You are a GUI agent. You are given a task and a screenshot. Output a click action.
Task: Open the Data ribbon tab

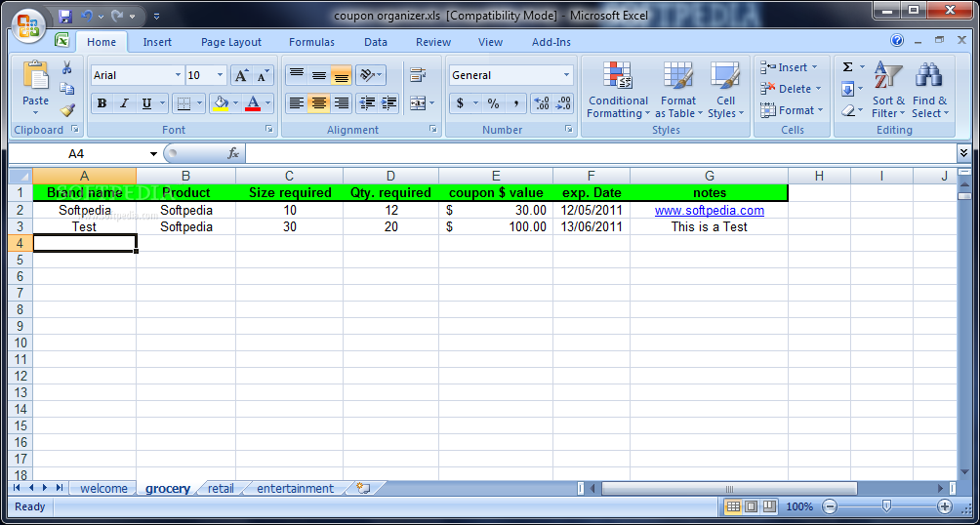376,42
